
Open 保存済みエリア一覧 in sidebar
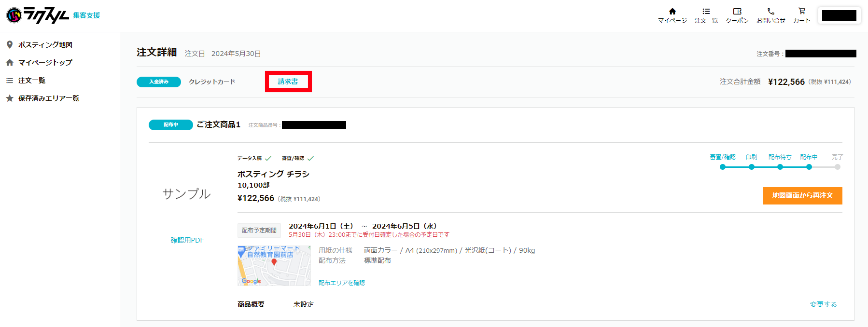(x=49, y=98)
